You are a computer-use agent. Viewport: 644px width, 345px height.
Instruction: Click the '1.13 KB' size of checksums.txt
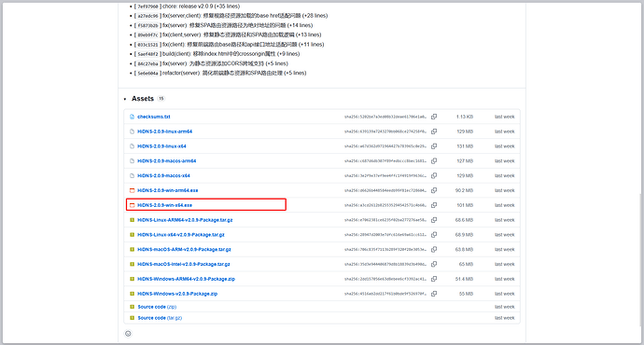465,117
